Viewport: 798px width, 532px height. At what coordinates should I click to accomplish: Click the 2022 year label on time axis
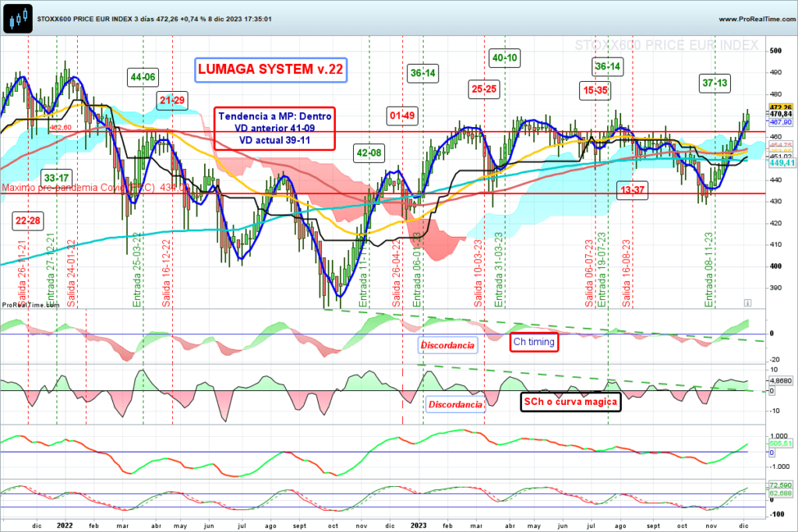click(x=65, y=526)
